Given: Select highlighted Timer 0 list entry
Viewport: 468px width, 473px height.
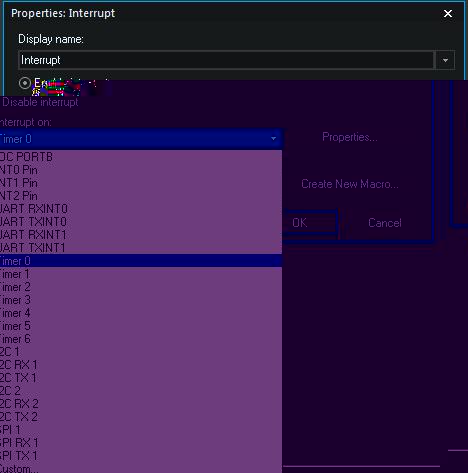Looking at the screenshot, I should click(x=141, y=261).
